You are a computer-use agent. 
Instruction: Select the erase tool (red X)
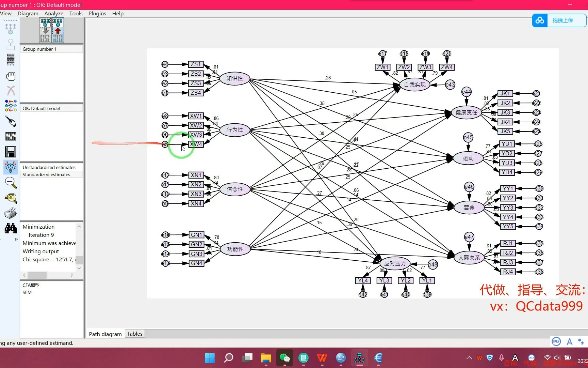tap(11, 91)
